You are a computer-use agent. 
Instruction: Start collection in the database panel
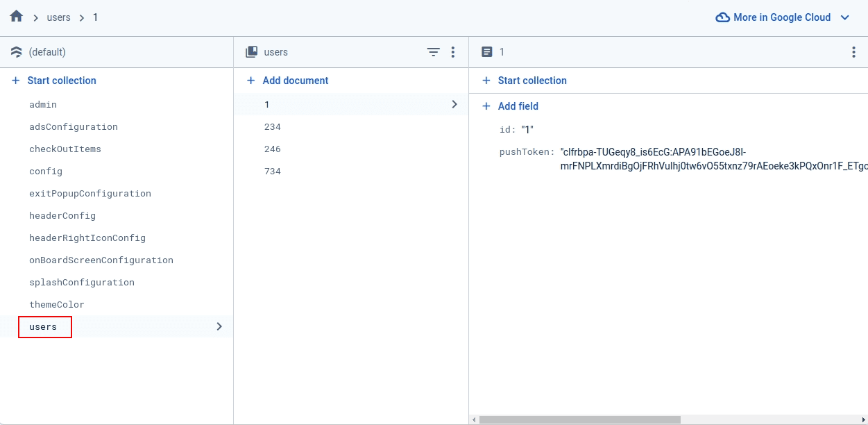tap(54, 81)
